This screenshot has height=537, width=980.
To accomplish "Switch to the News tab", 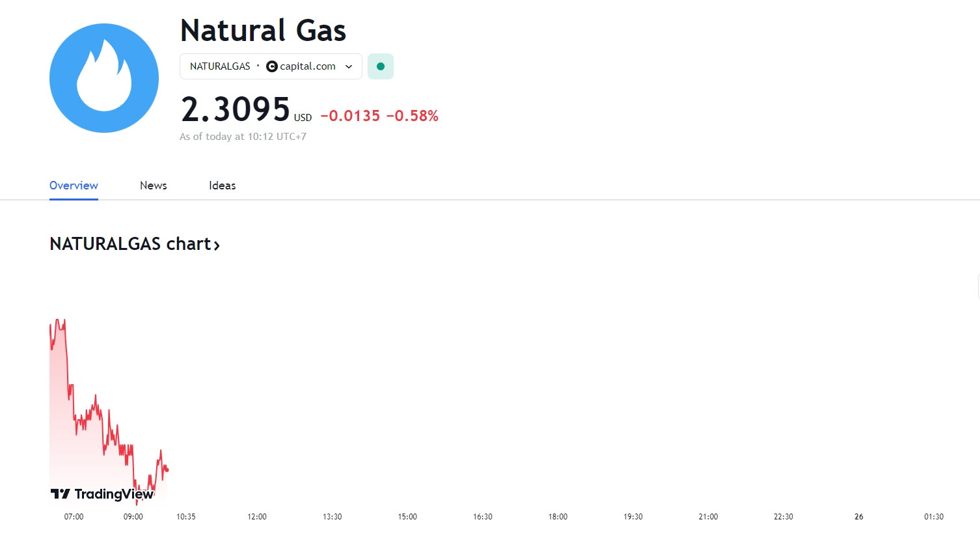I will pyautogui.click(x=154, y=186).
